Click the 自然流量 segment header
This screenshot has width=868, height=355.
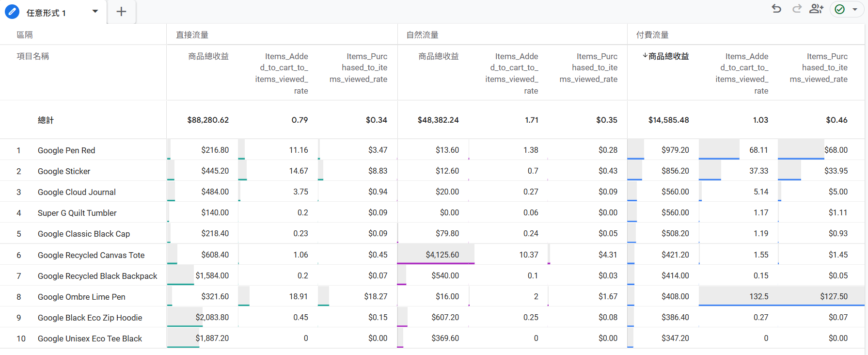click(x=422, y=35)
